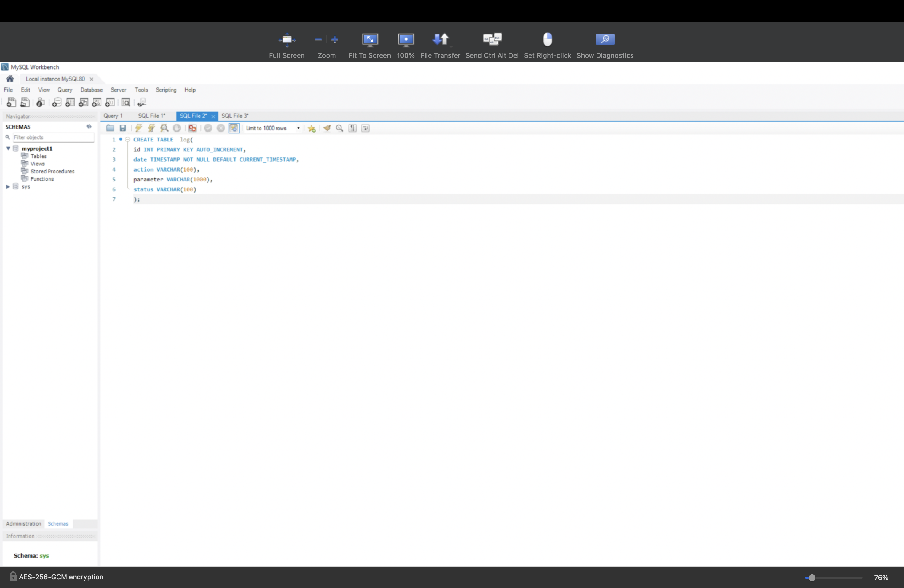Open the Limit to 1000 rows dropdown
Screen dimensions: 904x588
298,128
